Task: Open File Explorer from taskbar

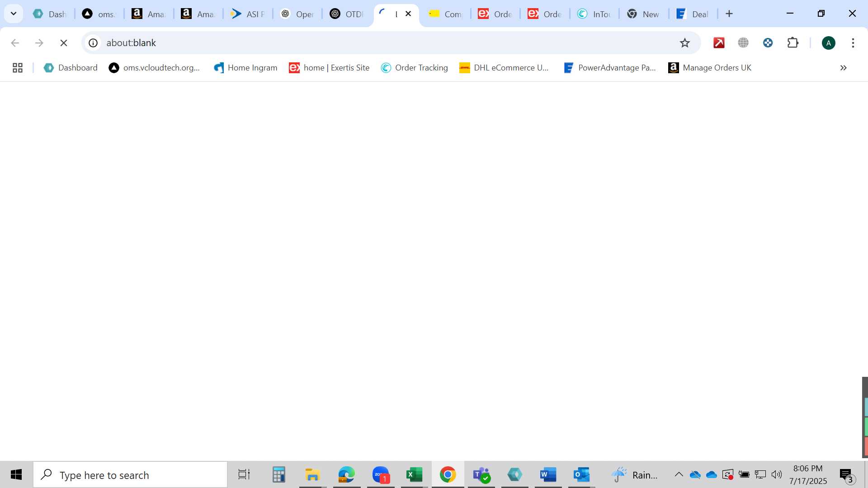Action: pos(312,474)
